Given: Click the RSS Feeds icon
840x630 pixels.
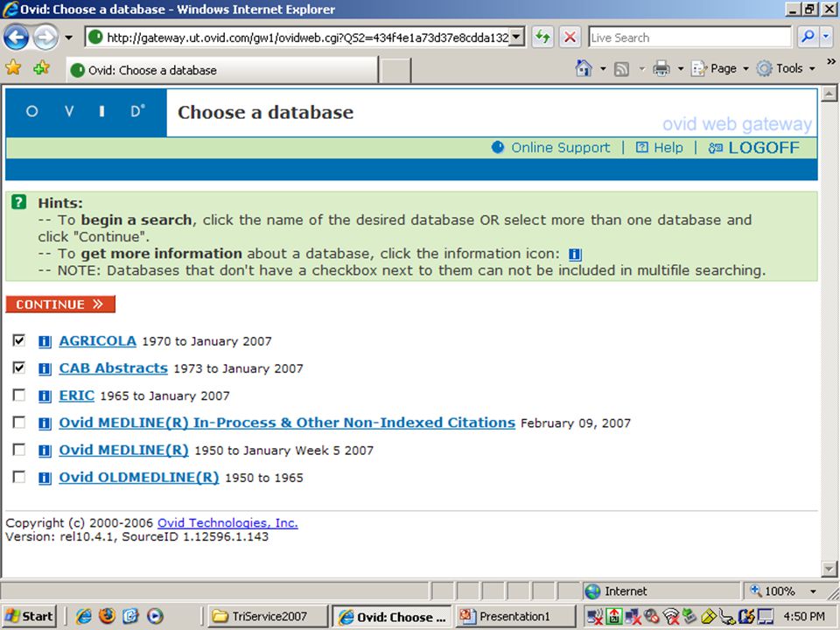Looking at the screenshot, I should (621, 68).
